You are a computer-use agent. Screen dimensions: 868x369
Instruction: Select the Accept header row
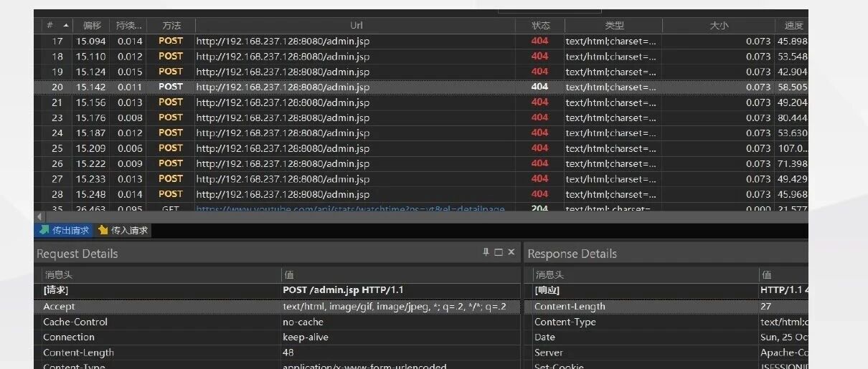point(278,306)
